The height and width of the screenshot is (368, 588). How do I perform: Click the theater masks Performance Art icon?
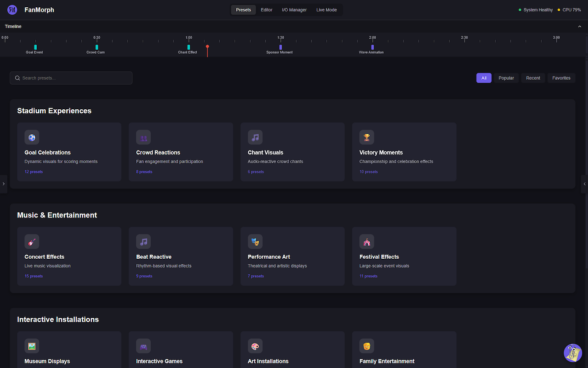pos(255,242)
